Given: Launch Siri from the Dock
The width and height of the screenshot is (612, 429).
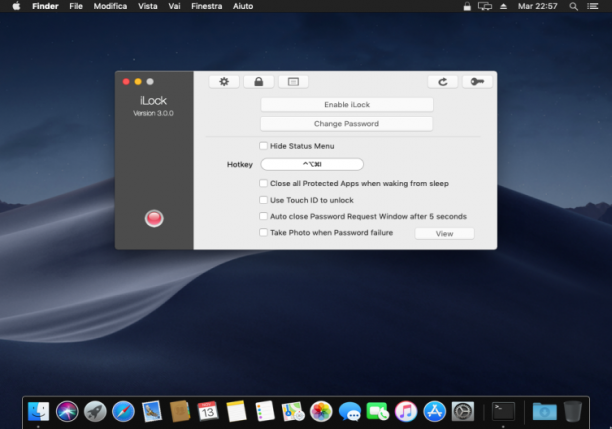Looking at the screenshot, I should click(x=67, y=411).
